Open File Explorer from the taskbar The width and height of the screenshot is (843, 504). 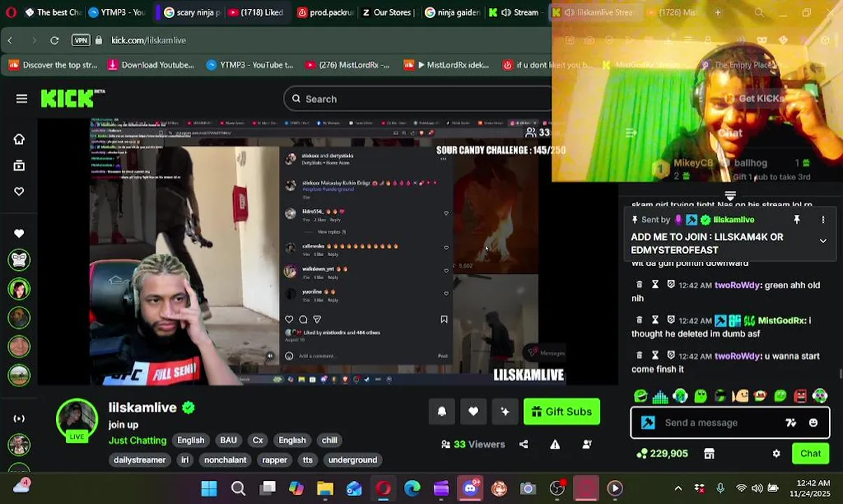[x=325, y=488]
